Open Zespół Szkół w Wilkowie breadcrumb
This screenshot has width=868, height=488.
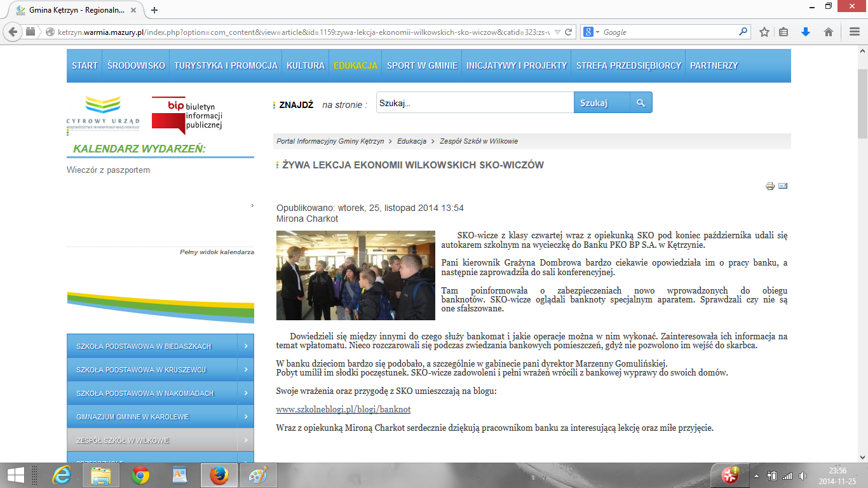pos(478,141)
